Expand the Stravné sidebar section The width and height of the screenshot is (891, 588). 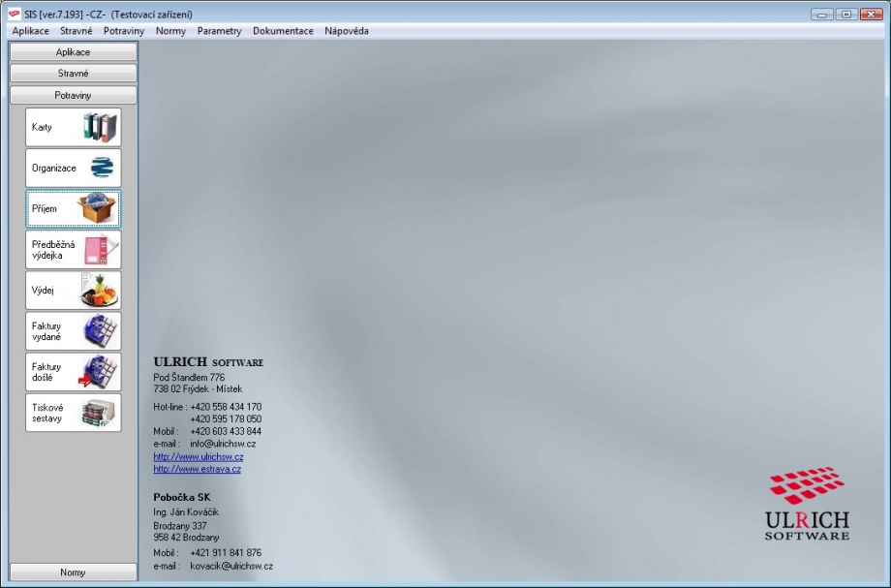pyautogui.click(x=74, y=74)
